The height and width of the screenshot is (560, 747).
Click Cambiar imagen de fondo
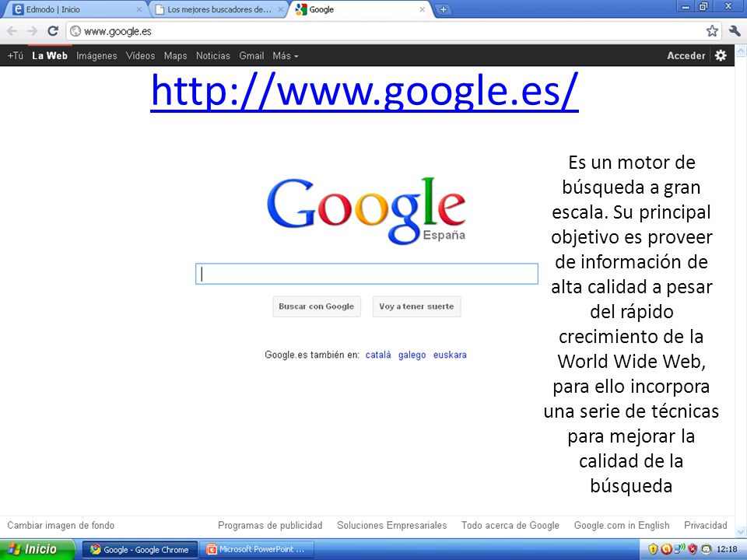click(x=61, y=525)
